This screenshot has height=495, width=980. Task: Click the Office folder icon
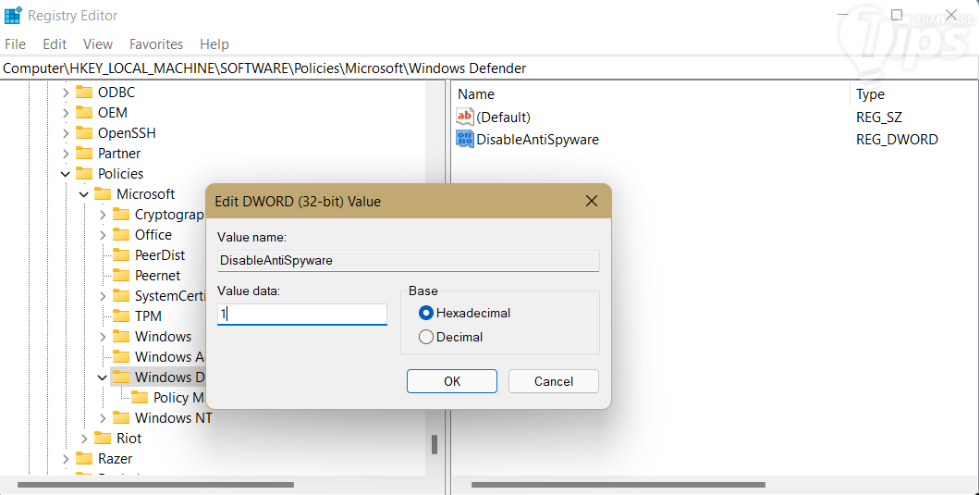pos(120,235)
